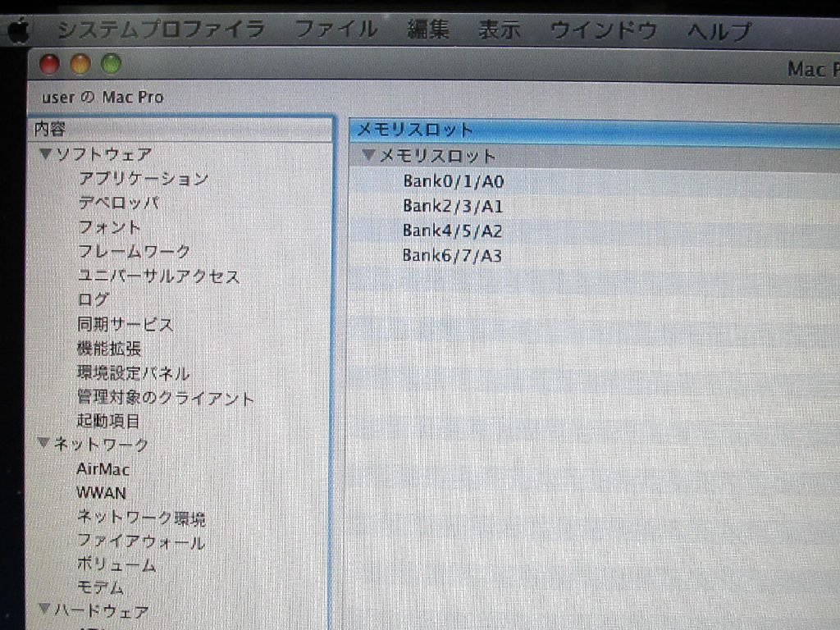Collapse the メモリスロット disclosure triangle
Viewport: 840px width, 630px height.
click(368, 156)
